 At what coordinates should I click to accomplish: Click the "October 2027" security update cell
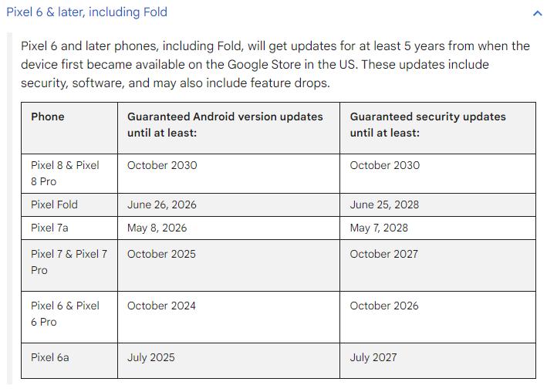pyautogui.click(x=384, y=254)
